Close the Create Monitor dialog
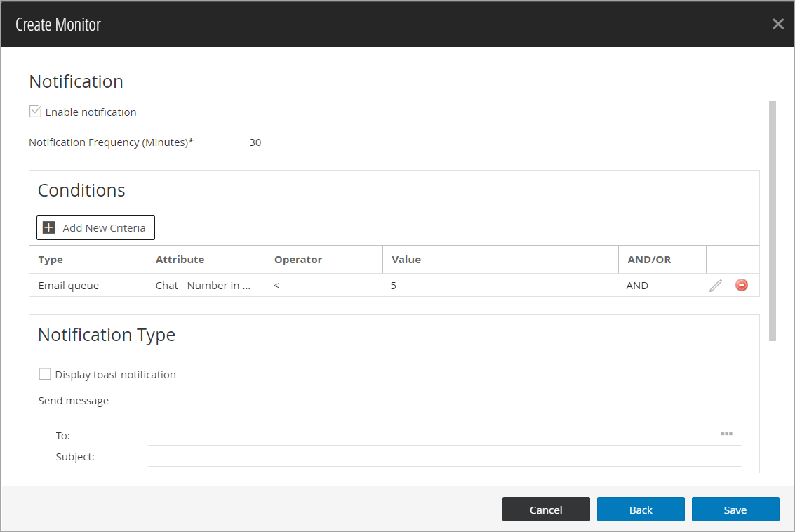The height and width of the screenshot is (532, 795). point(777,23)
